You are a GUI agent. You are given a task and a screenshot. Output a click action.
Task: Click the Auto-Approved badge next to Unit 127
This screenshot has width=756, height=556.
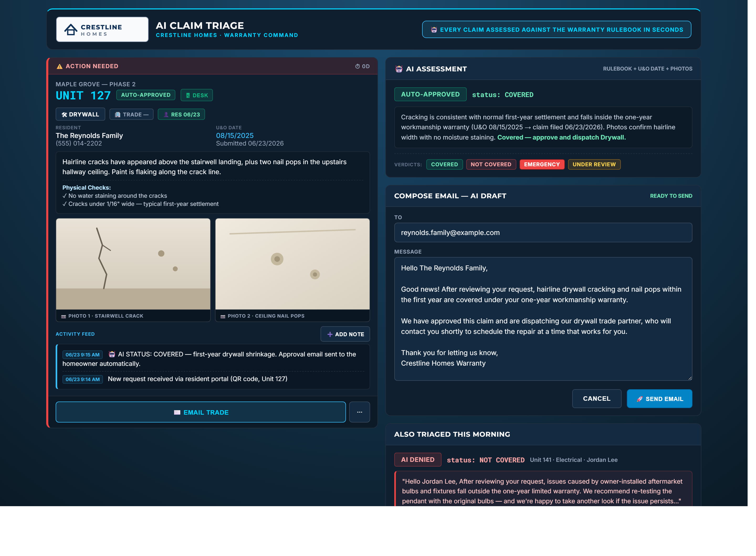[x=145, y=95]
